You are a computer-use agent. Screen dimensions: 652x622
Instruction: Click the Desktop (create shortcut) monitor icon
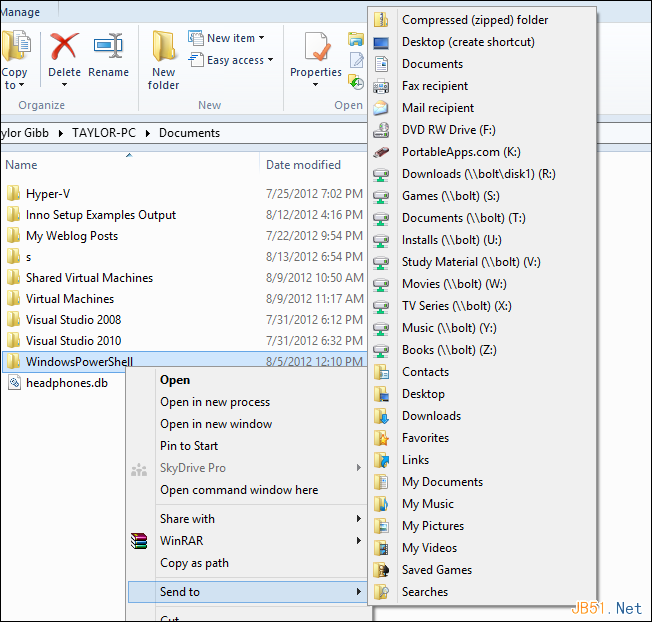pos(381,42)
